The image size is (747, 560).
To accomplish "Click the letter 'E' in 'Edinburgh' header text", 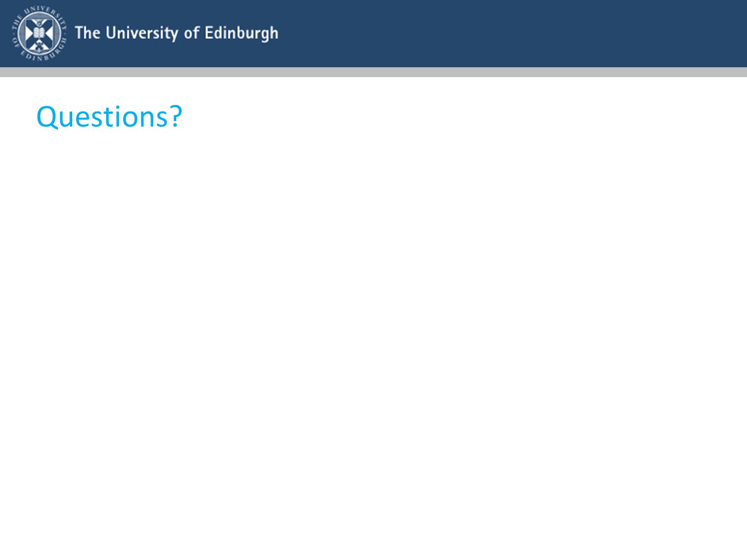I will pyautogui.click(x=209, y=33).
